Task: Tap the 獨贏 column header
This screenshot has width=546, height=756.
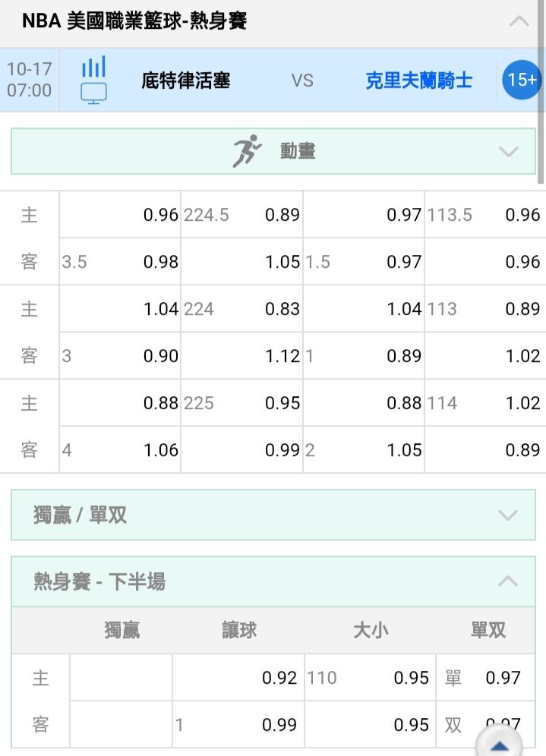Action: click(122, 630)
